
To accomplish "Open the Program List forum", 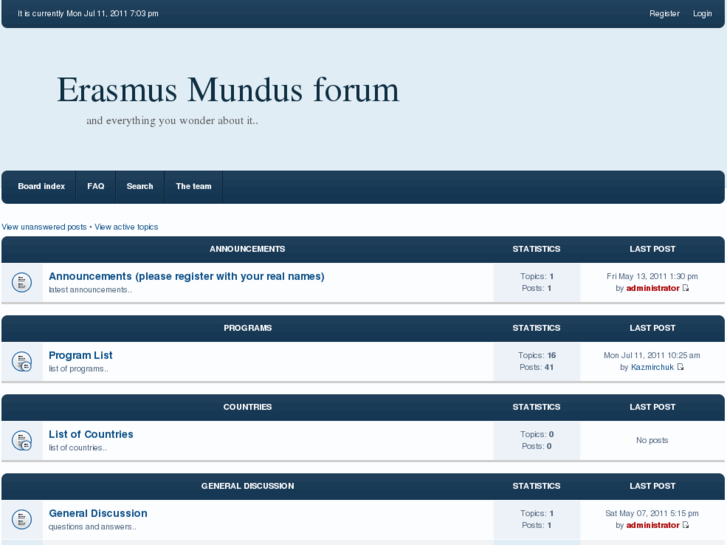I will [81, 355].
